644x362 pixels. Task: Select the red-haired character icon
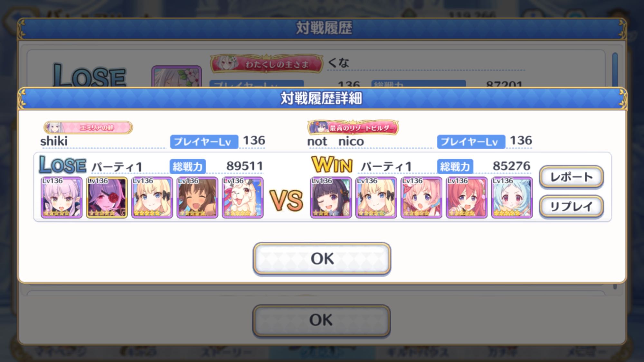pos(467,198)
